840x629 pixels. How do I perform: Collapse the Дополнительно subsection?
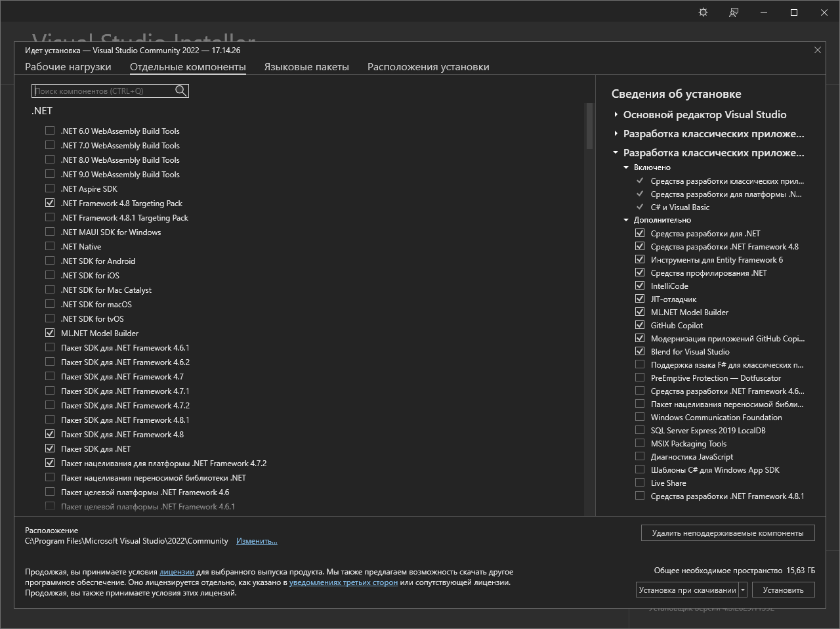pyautogui.click(x=626, y=220)
